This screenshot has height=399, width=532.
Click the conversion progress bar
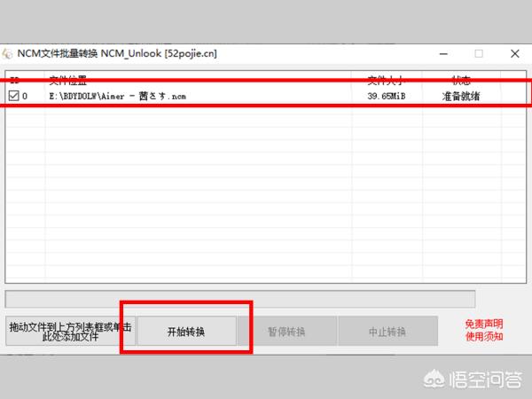click(239, 299)
